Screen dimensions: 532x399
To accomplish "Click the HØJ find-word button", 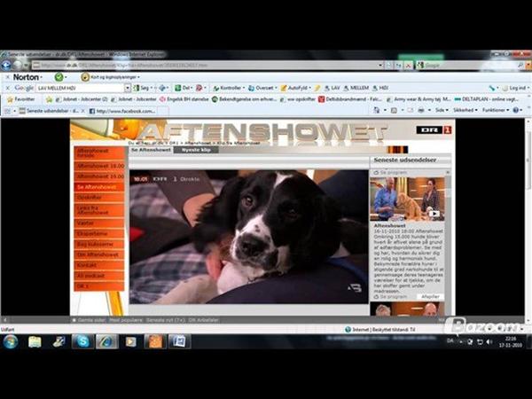I will 380,88.
